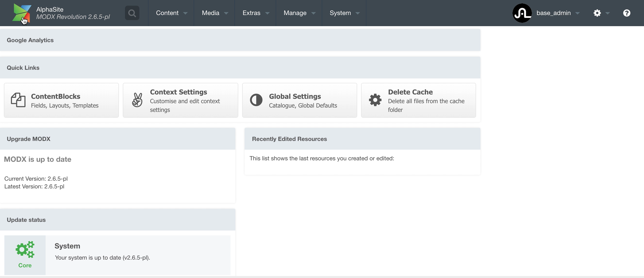The height and width of the screenshot is (278, 644).
Task: Click the search magnifier icon
Action: pyautogui.click(x=132, y=13)
